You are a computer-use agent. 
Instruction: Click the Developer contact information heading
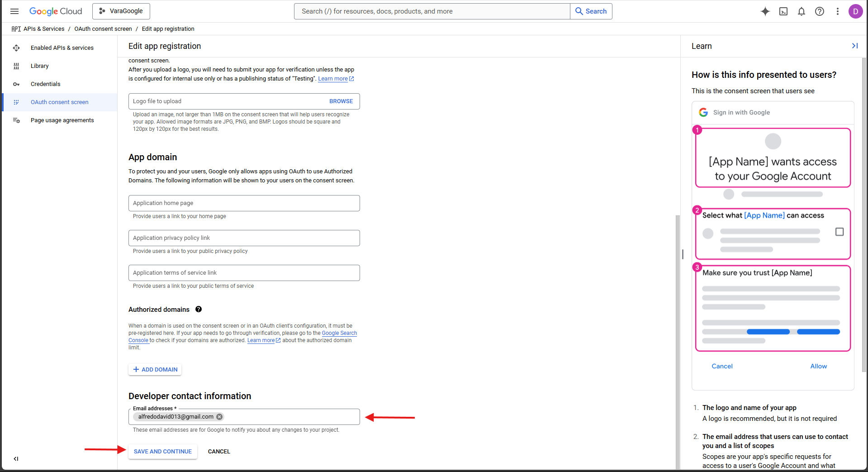point(190,396)
